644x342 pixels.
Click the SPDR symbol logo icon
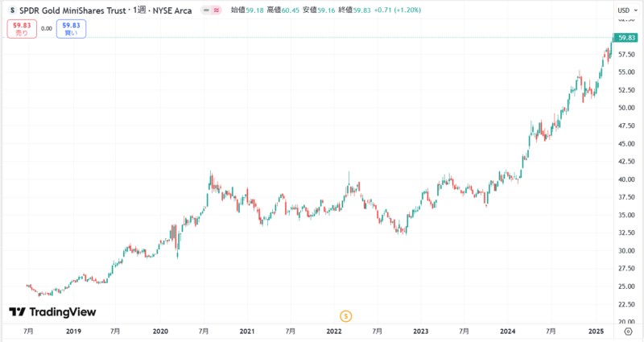12,10
